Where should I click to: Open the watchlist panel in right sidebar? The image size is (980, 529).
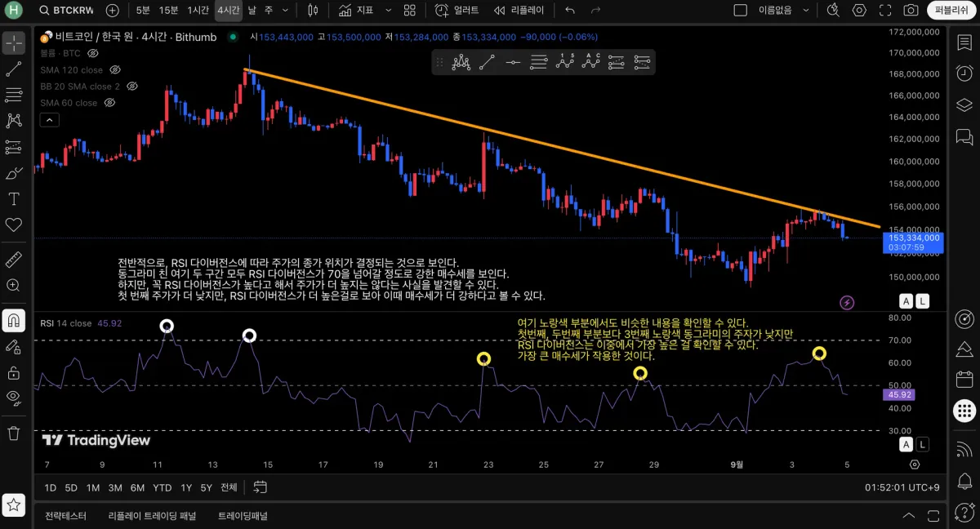click(x=964, y=42)
